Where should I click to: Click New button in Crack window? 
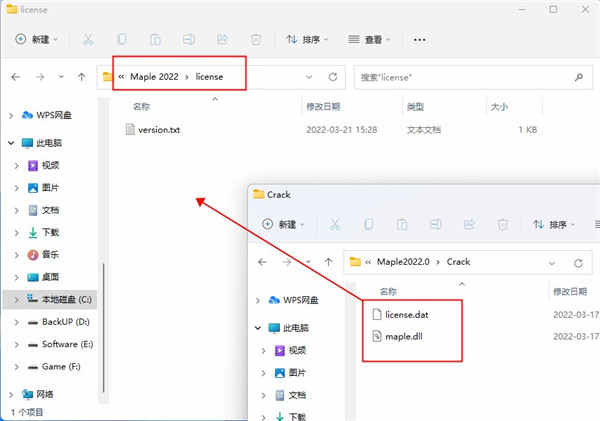283,224
